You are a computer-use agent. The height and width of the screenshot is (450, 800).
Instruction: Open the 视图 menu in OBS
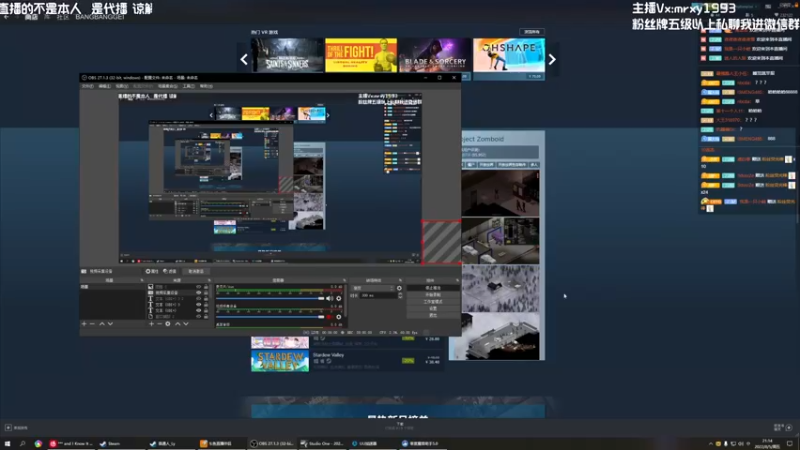121,86
